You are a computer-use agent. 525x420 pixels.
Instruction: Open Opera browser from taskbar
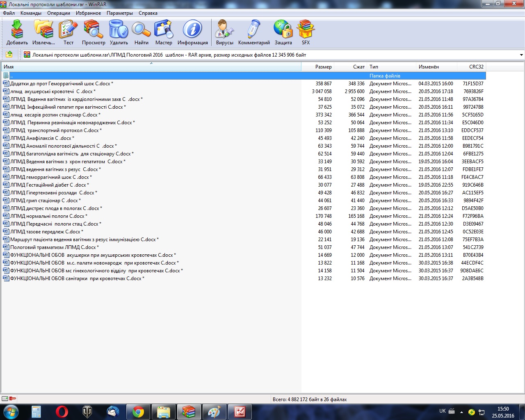(x=62, y=412)
